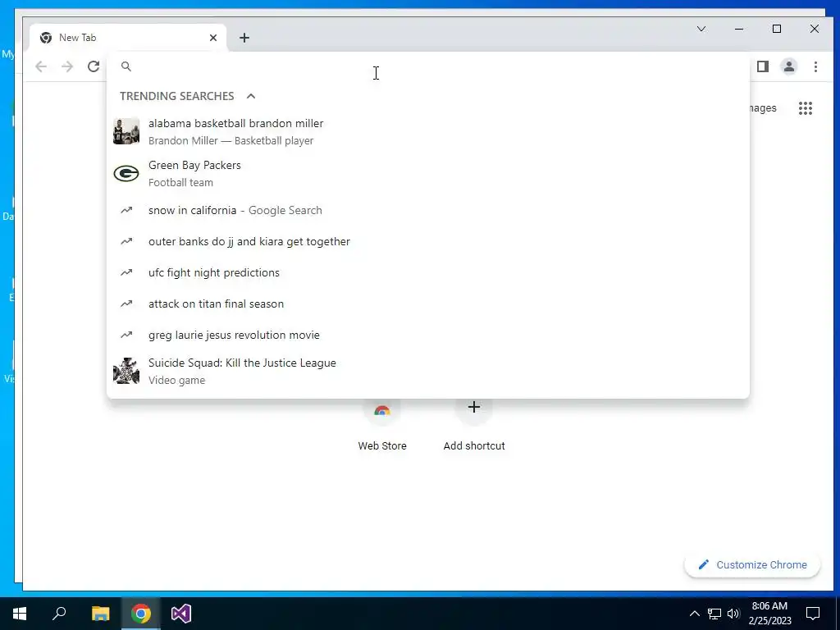Screen dimensions: 840x630
Task: Open the Google apps grid
Action: [806, 108]
